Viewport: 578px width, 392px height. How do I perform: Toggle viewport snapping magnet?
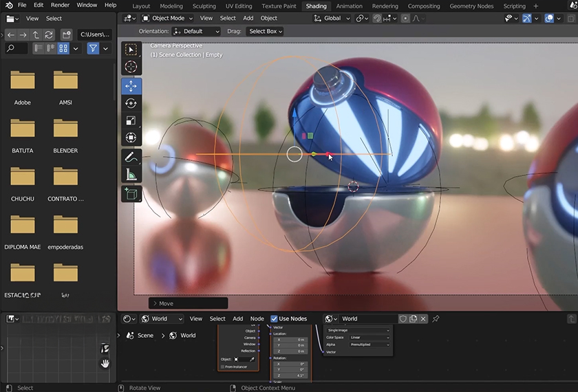[377, 19]
